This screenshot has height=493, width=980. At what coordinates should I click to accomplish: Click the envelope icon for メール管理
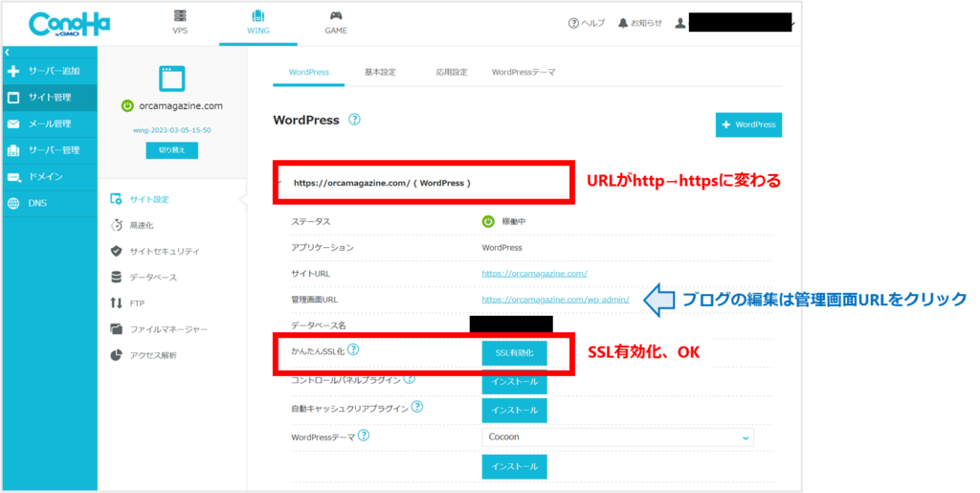pos(13,123)
